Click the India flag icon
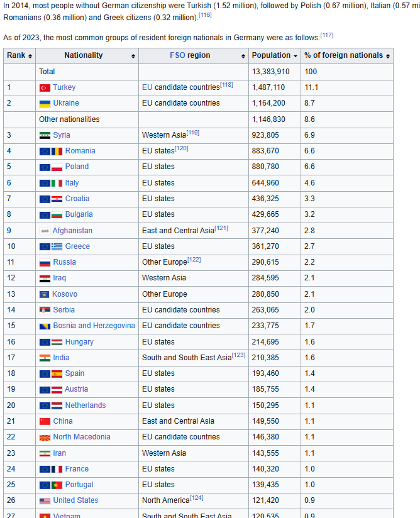The image size is (420, 518). tap(45, 358)
